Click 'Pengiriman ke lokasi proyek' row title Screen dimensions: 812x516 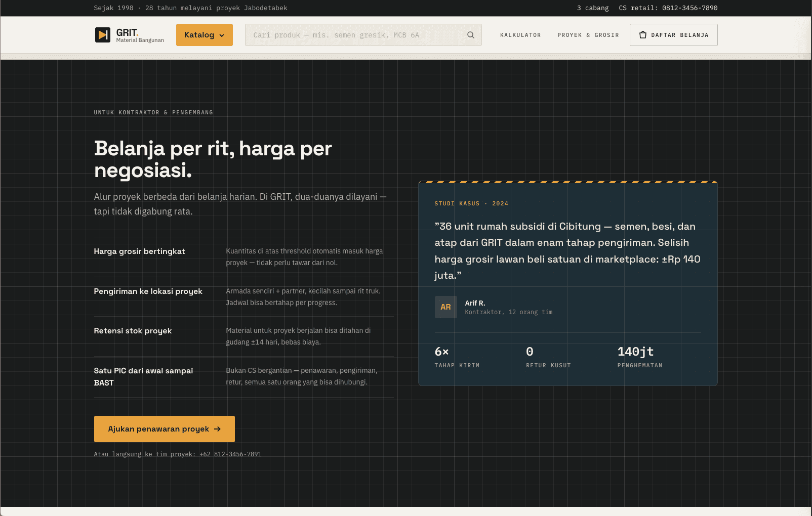click(x=148, y=291)
